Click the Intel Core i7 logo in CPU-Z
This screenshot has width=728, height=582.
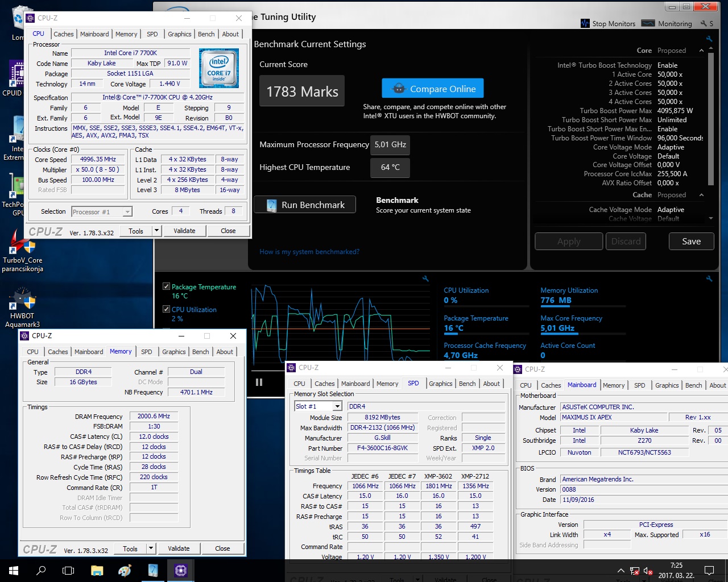coord(219,68)
